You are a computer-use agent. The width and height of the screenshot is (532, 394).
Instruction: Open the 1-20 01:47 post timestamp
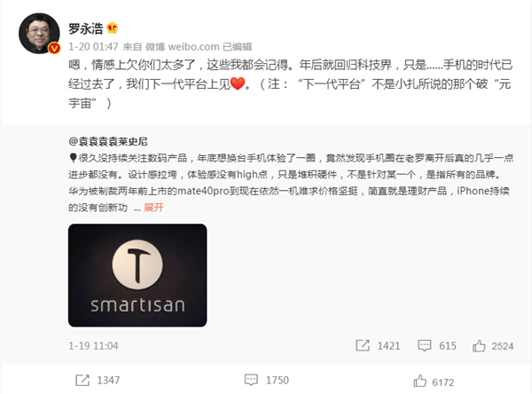click(x=93, y=46)
